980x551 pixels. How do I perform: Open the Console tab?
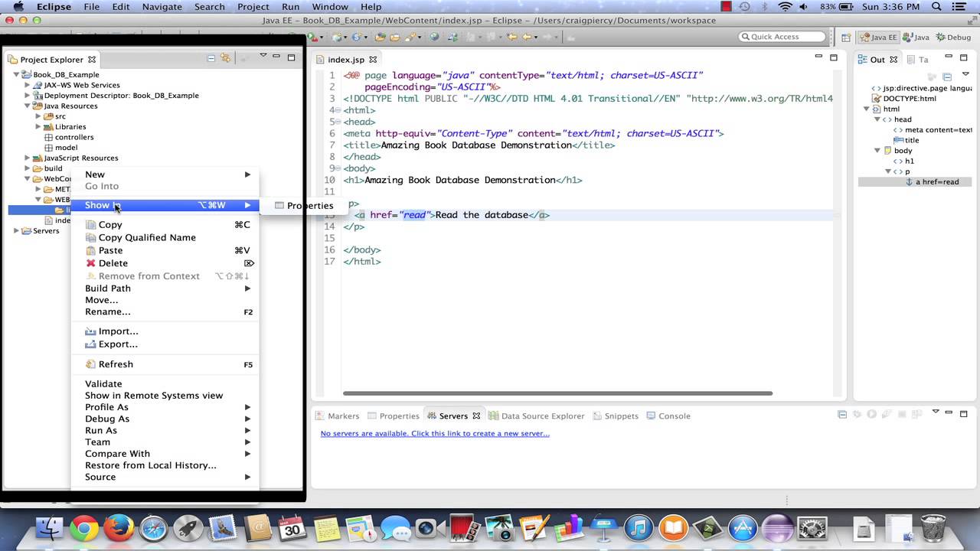pyautogui.click(x=668, y=416)
